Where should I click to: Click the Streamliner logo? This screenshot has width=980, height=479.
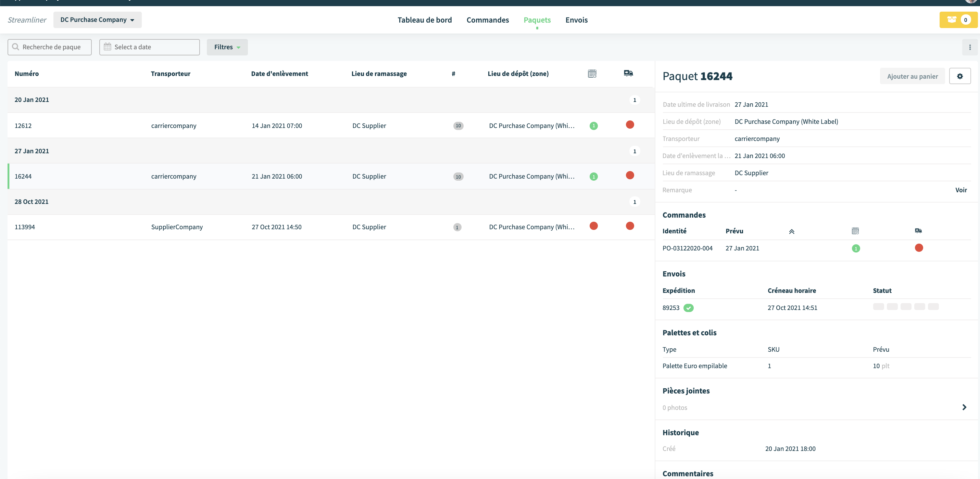[27, 20]
